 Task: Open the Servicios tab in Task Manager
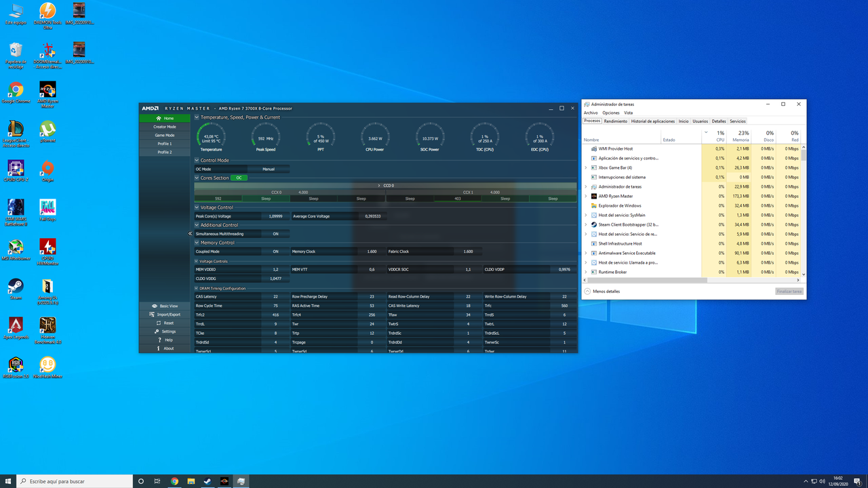pyautogui.click(x=738, y=121)
